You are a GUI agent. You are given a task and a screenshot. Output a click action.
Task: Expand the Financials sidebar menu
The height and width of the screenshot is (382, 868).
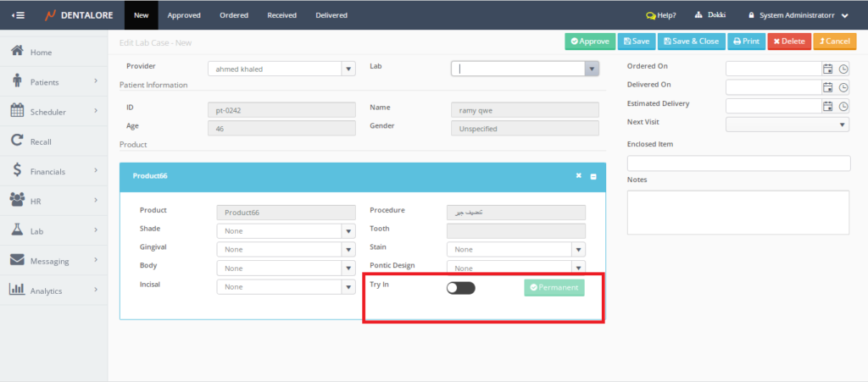coord(47,171)
